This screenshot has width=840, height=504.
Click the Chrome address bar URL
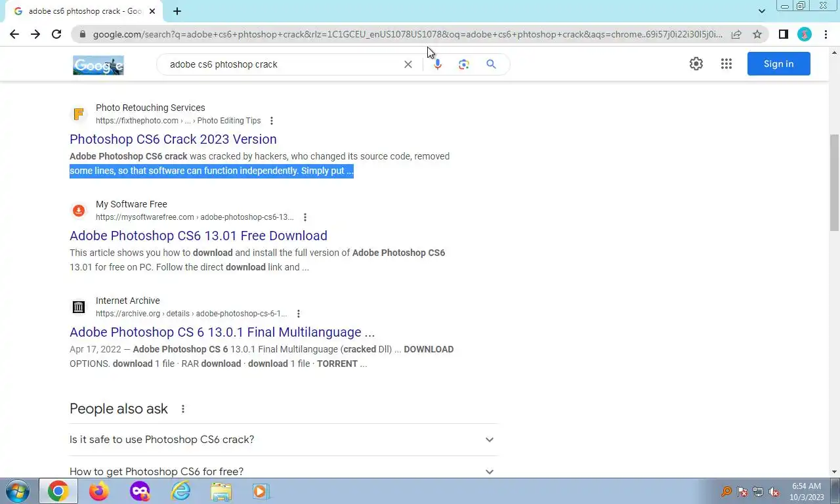(407, 34)
